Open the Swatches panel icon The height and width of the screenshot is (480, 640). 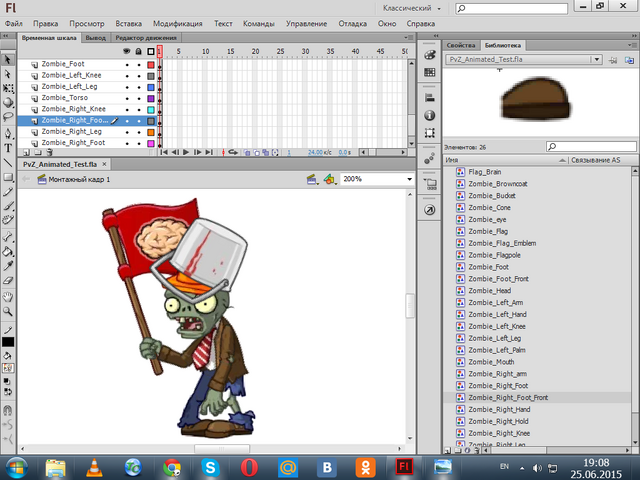[x=429, y=72]
